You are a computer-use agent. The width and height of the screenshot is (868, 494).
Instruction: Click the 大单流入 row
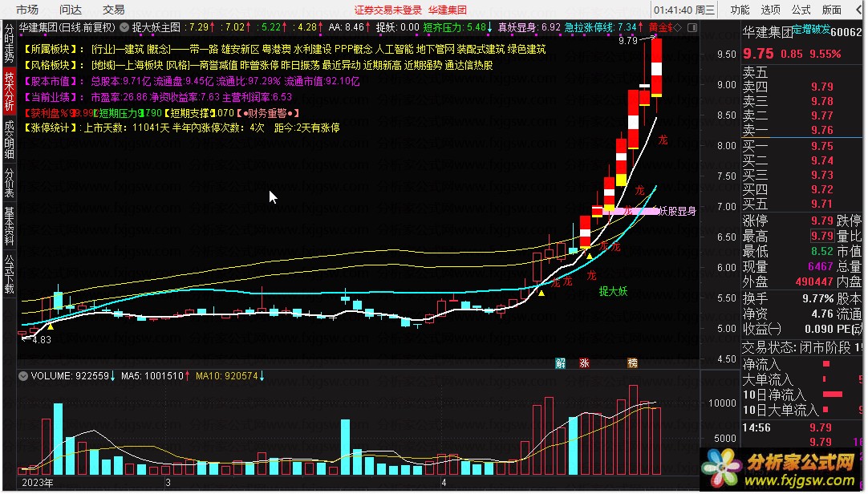pos(802,379)
